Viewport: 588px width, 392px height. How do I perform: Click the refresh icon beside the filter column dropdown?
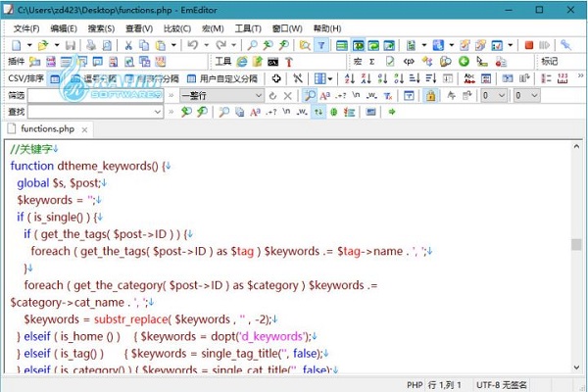(273, 95)
